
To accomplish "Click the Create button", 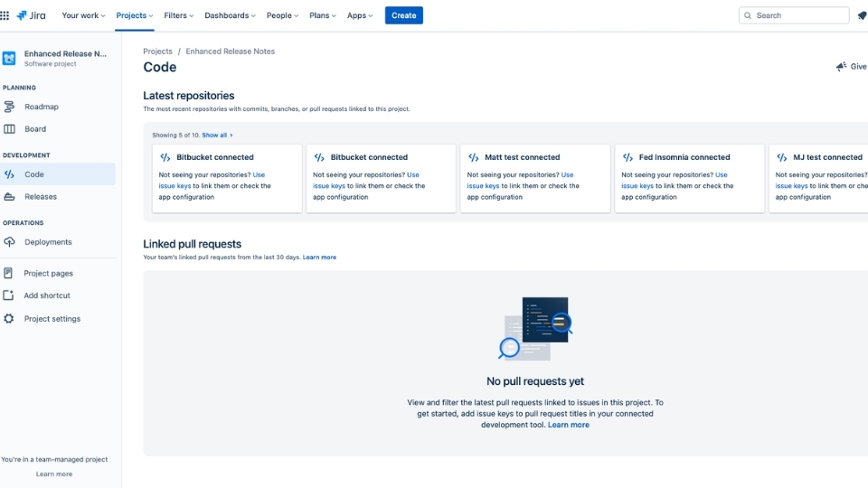I will (x=403, y=15).
